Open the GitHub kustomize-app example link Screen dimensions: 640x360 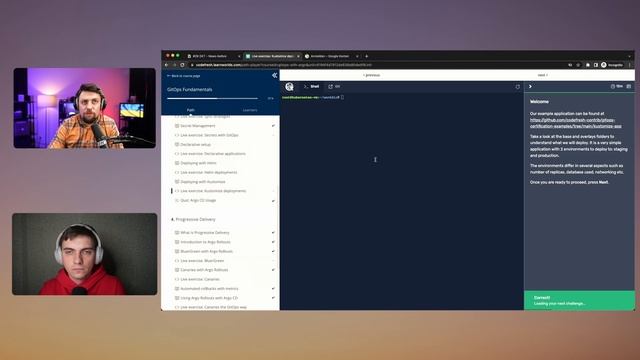576,123
